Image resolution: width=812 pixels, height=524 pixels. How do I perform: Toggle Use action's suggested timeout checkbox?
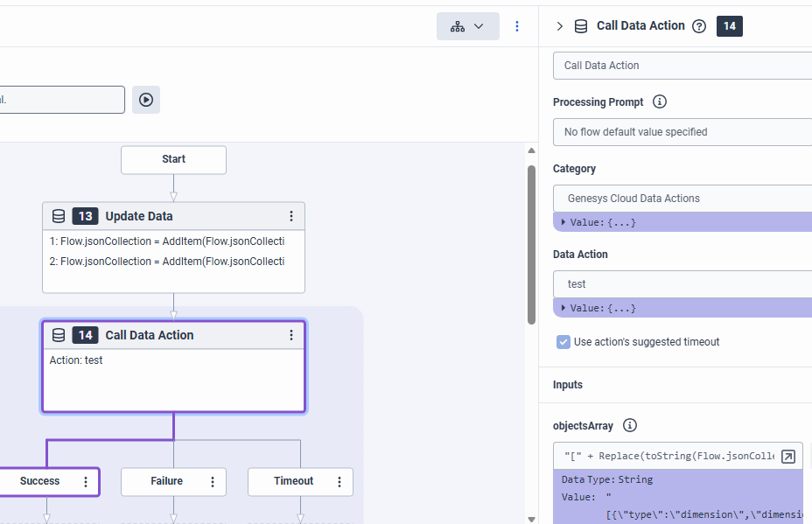(563, 342)
